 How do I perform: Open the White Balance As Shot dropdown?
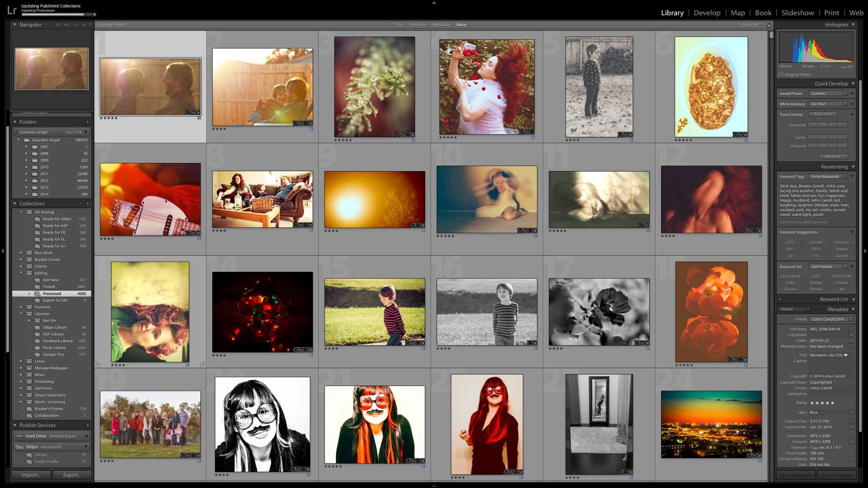click(828, 104)
